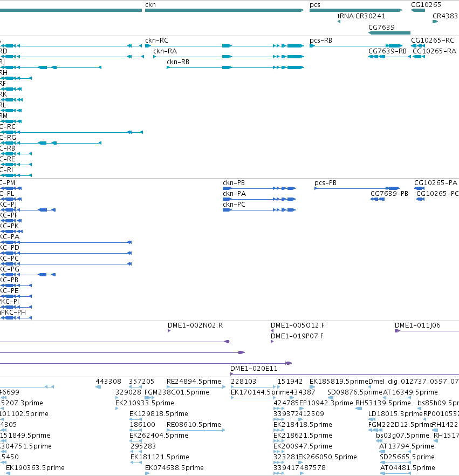Click the EK262404.5prime EST label

click(159, 436)
